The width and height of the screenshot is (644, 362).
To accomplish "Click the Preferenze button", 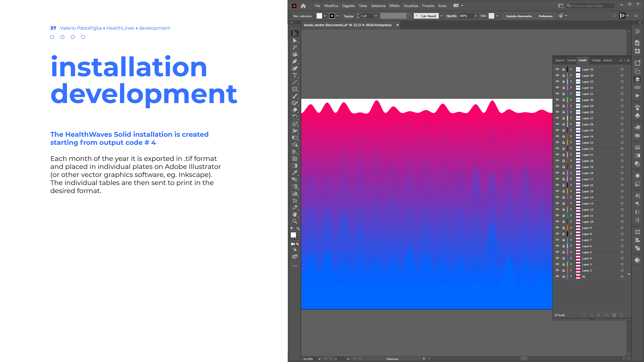I will [546, 16].
